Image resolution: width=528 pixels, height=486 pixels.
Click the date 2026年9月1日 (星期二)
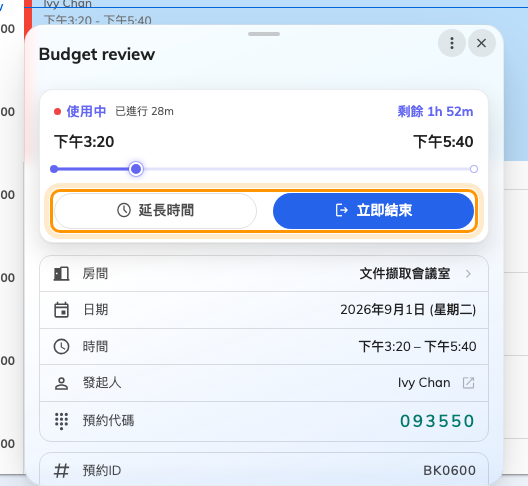(x=408, y=310)
